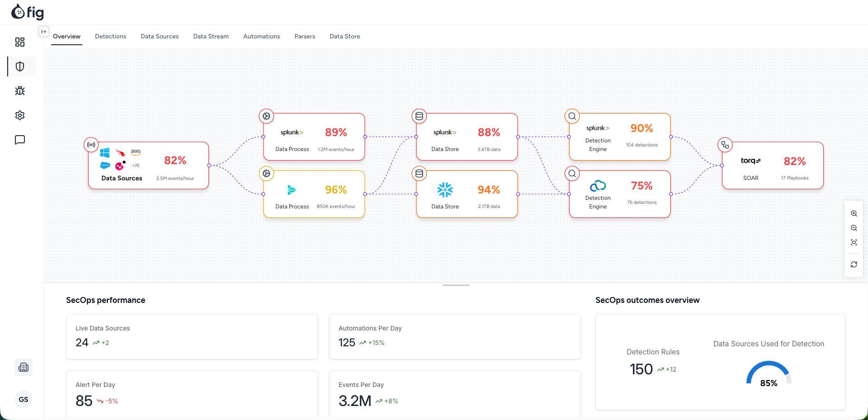This screenshot has width=868, height=420.
Task: Open settings via the sidebar gear icon
Action: click(19, 115)
